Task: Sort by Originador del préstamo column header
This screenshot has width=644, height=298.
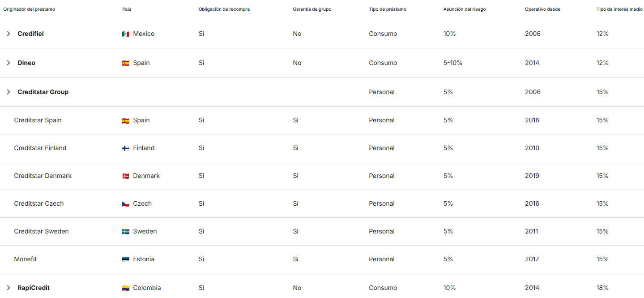Action: 29,9
